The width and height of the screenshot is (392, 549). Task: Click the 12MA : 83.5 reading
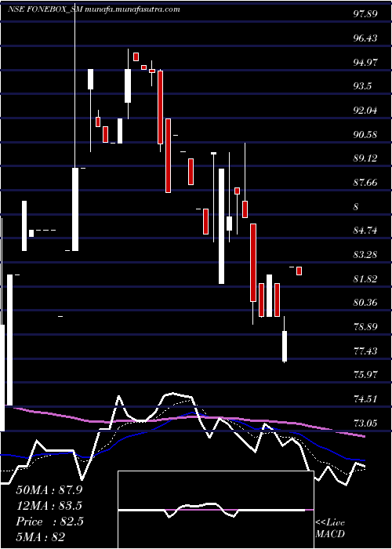[x=49, y=506]
